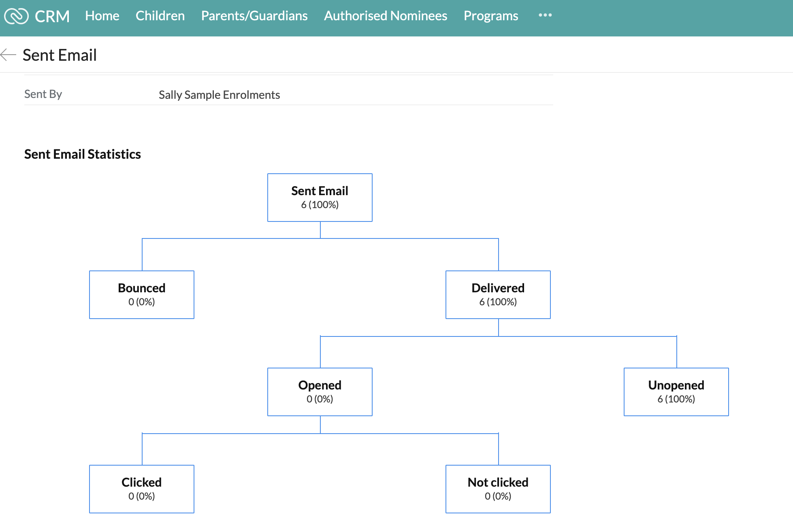Select the Not clicked statistics box
The width and height of the screenshot is (793, 532).
pyautogui.click(x=498, y=489)
